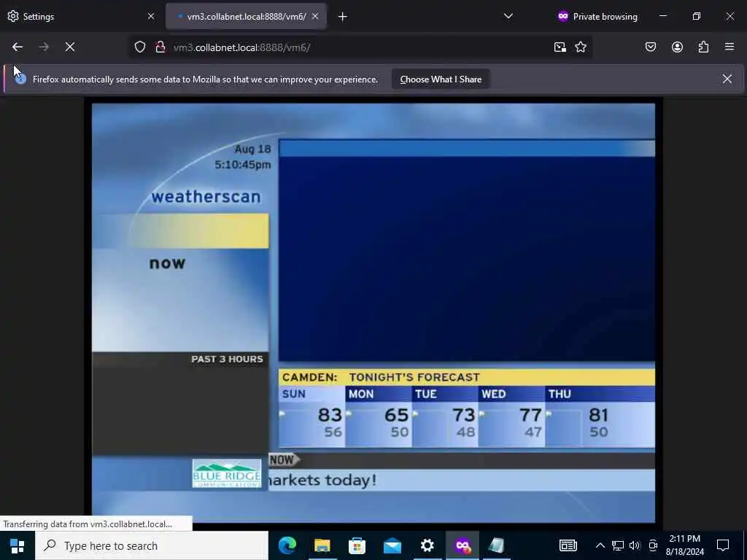Click SUN forecast high 83

point(330,415)
